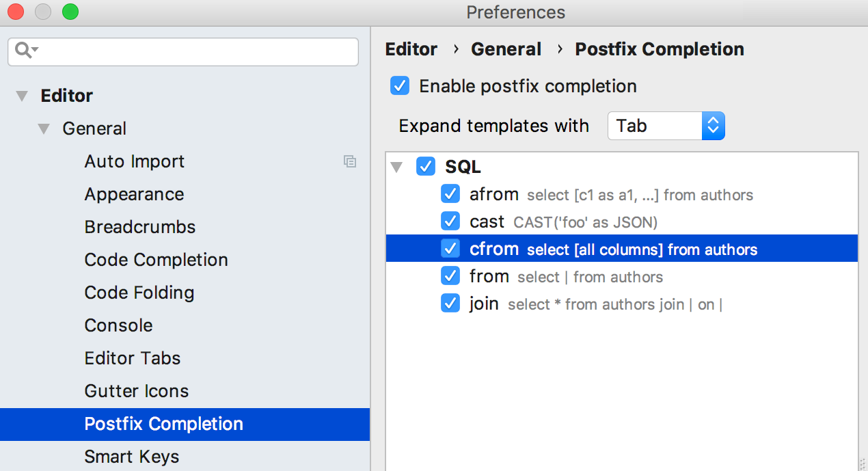Collapse the SQL templates group
This screenshot has height=471, width=868.
click(396, 167)
